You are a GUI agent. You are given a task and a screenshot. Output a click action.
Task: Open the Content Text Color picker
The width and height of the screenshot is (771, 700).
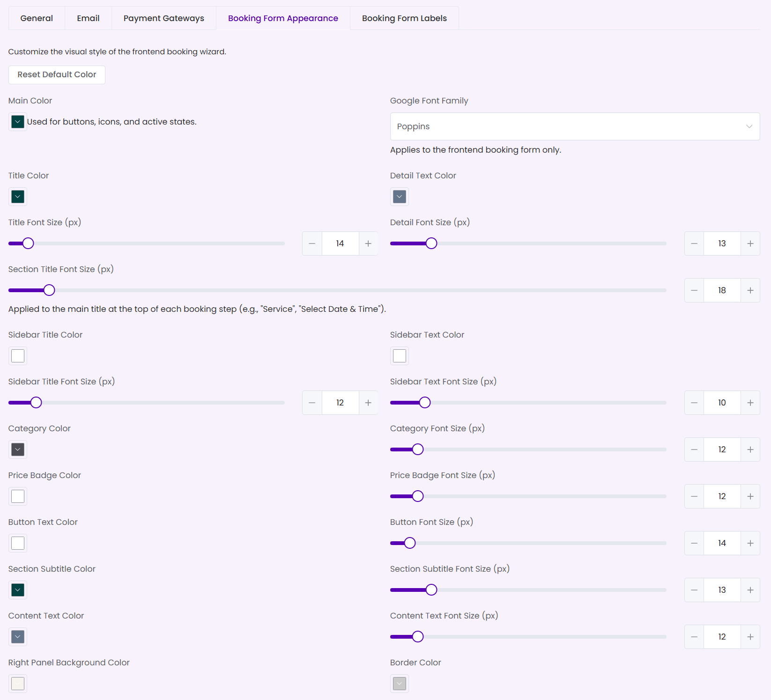click(18, 637)
